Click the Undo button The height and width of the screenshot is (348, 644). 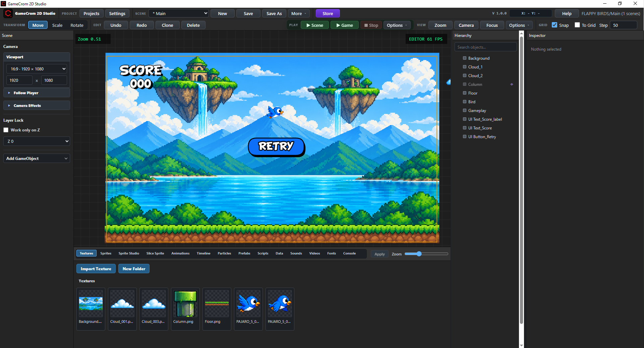(116, 25)
